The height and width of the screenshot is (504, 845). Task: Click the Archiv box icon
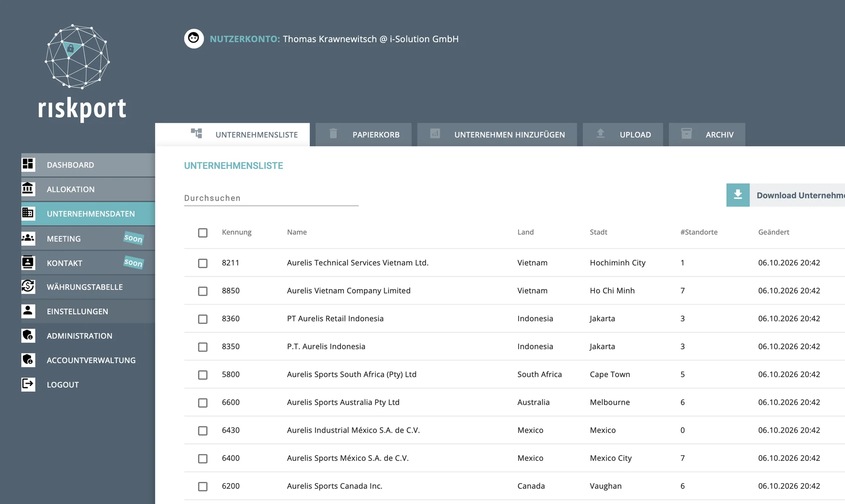(686, 133)
